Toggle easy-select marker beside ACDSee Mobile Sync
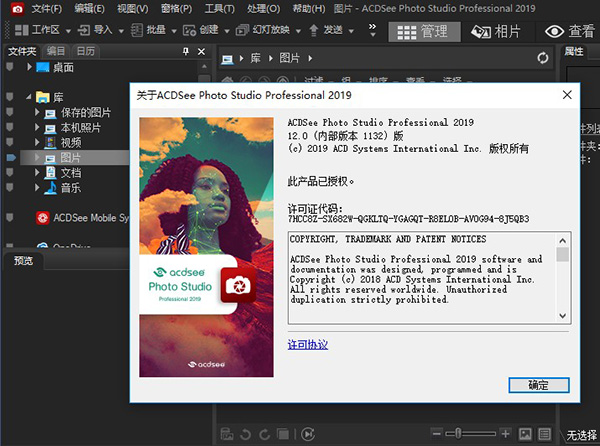Image resolution: width=600 pixels, height=446 pixels. [x=10, y=218]
